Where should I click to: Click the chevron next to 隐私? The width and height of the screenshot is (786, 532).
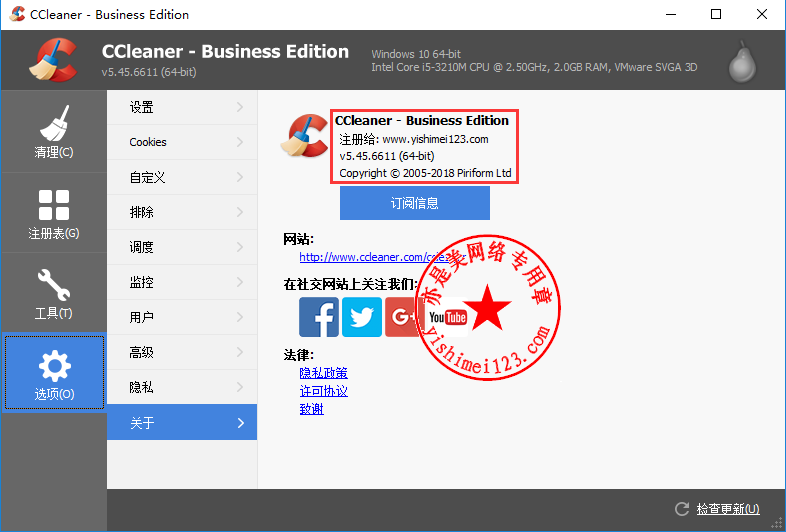(240, 387)
